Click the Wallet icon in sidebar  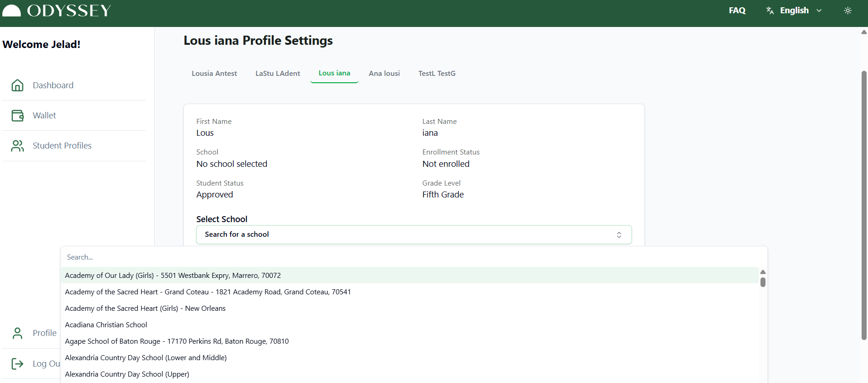(x=17, y=116)
